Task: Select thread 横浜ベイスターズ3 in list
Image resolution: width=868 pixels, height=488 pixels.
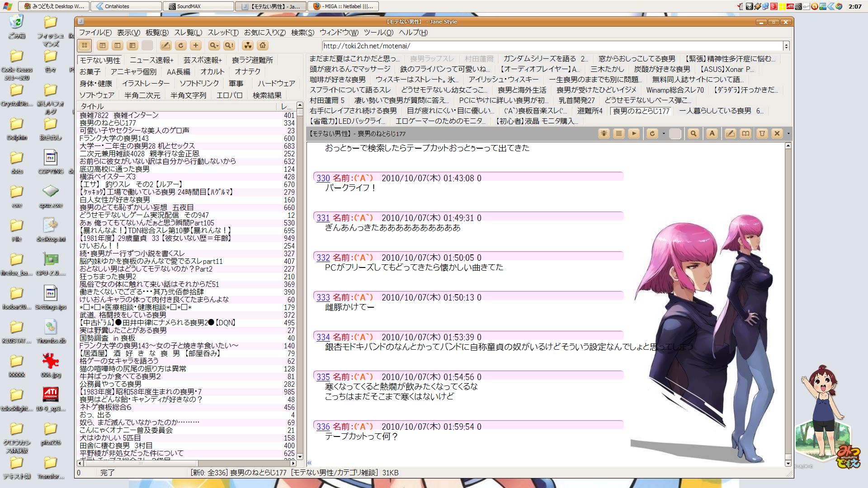Action: 187,177
